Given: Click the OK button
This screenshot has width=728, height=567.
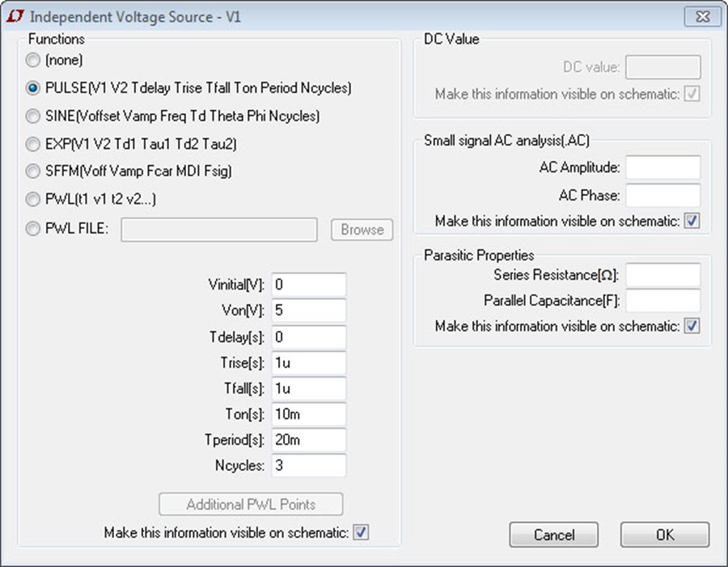Looking at the screenshot, I should (x=665, y=535).
